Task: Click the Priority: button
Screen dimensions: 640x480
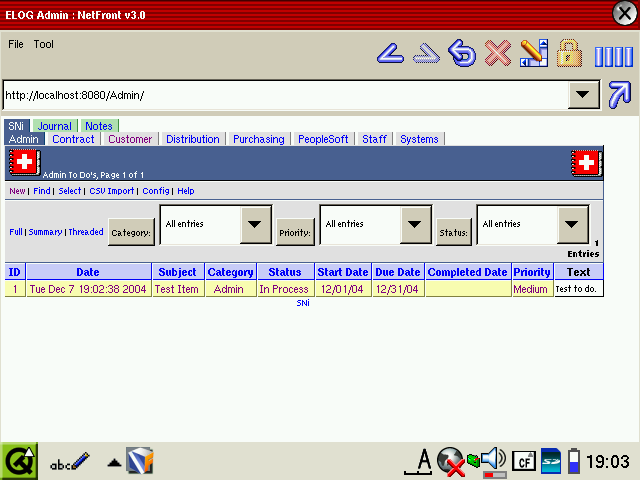Action: click(295, 232)
